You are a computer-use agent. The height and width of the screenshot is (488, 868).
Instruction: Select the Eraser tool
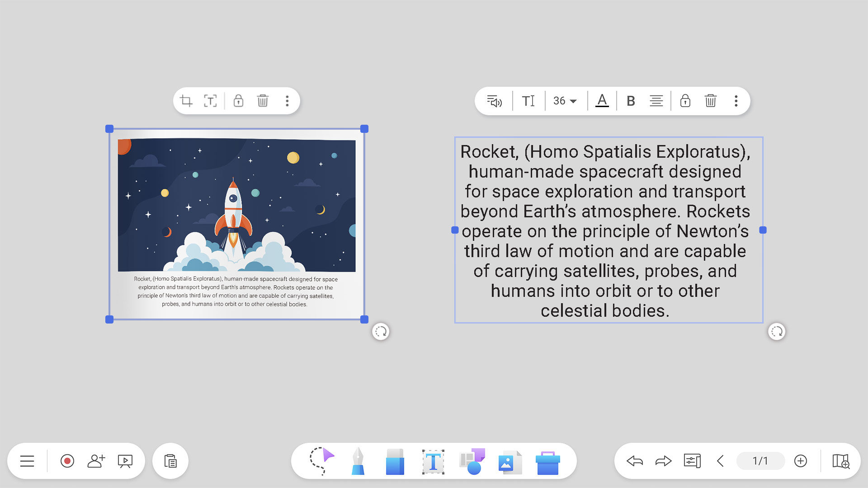(395, 461)
